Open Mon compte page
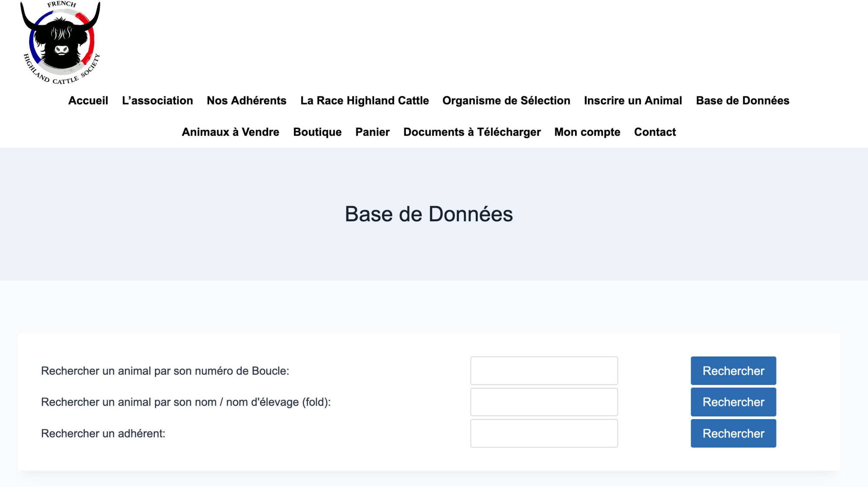 click(587, 132)
